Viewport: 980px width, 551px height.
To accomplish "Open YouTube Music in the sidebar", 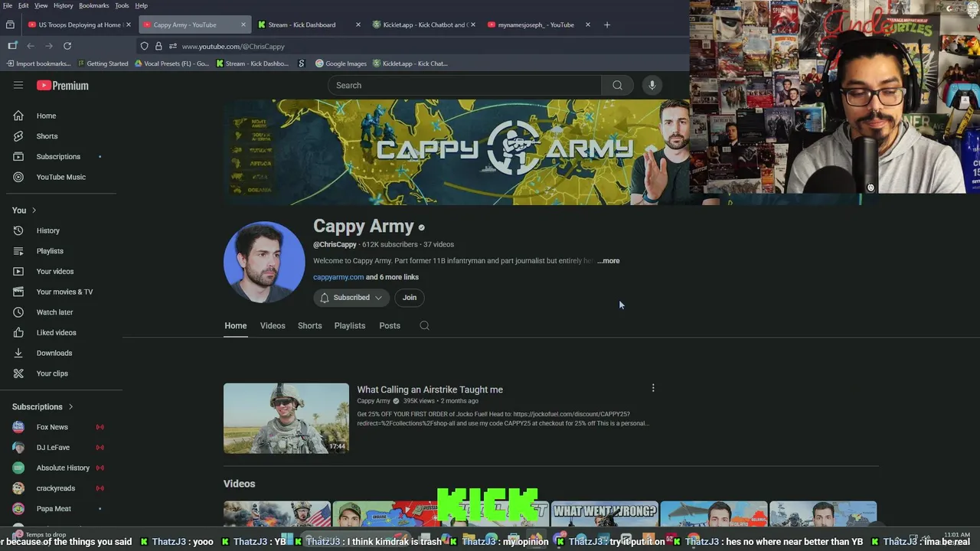I will coord(61,177).
